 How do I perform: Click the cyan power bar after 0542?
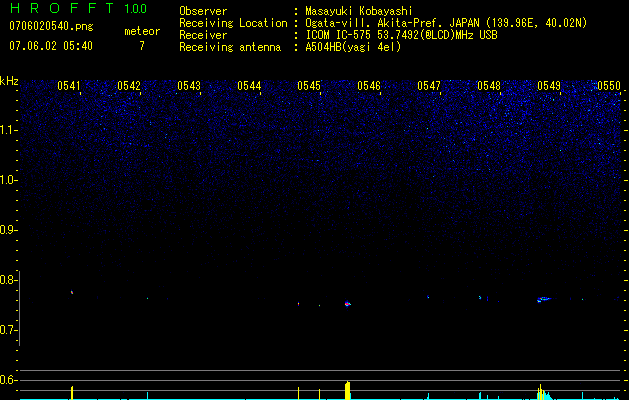coord(147,396)
